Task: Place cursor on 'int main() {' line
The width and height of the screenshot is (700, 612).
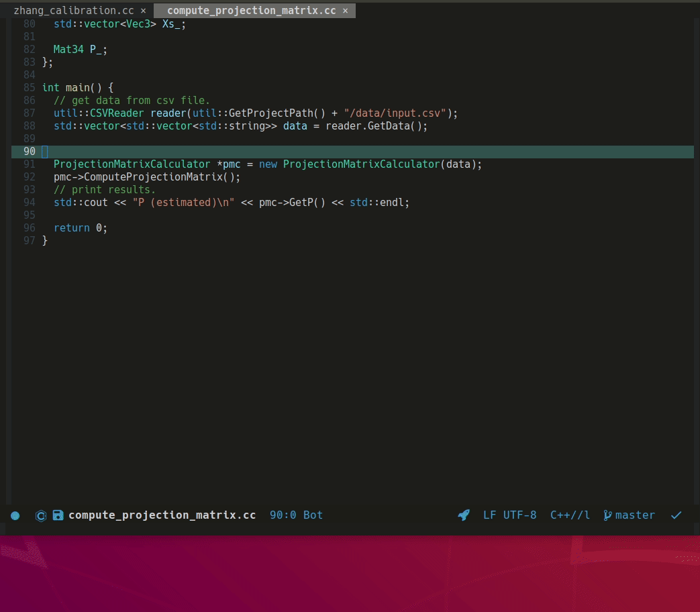Action: pos(78,87)
